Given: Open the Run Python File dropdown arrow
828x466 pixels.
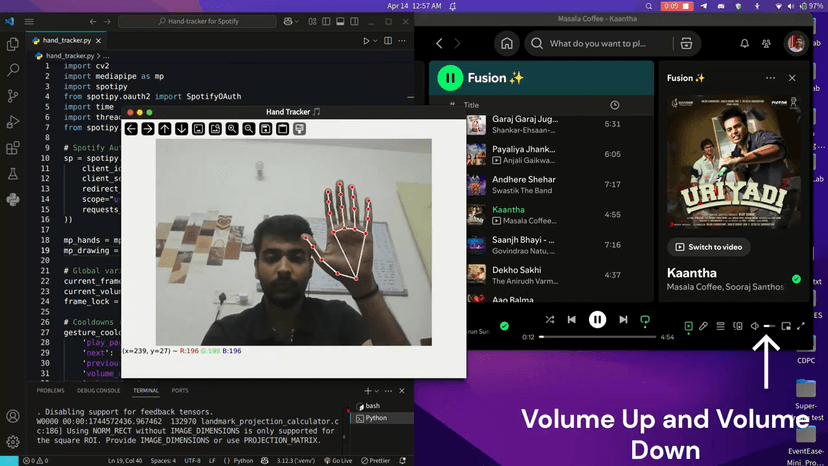Looking at the screenshot, I should coord(378,41).
